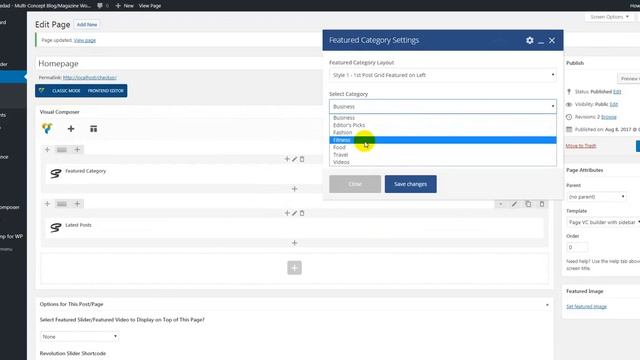640x360 pixels.
Task: Open the Parent page dropdown
Action: 596,197
